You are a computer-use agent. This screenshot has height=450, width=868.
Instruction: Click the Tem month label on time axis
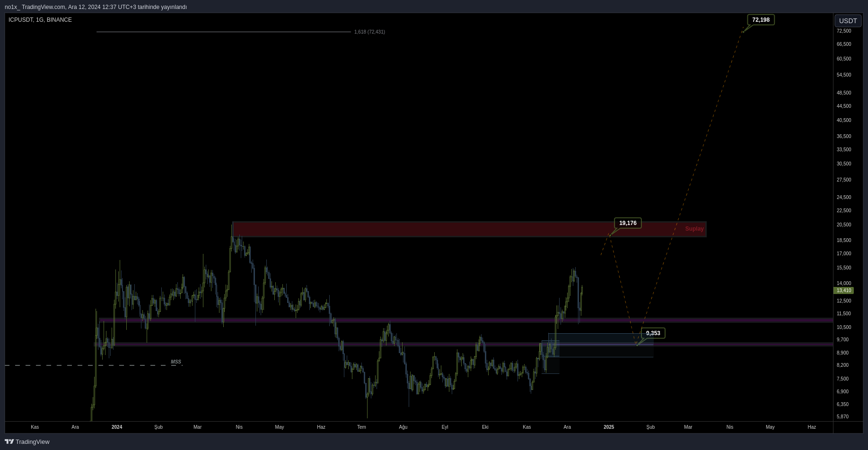[361, 427]
